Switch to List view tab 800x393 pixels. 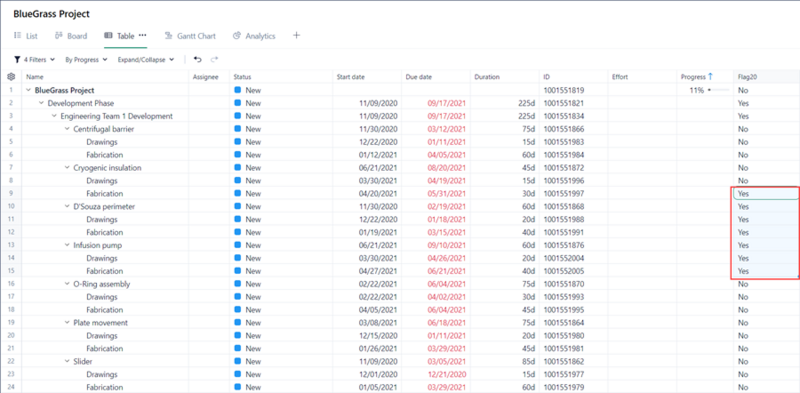click(26, 36)
